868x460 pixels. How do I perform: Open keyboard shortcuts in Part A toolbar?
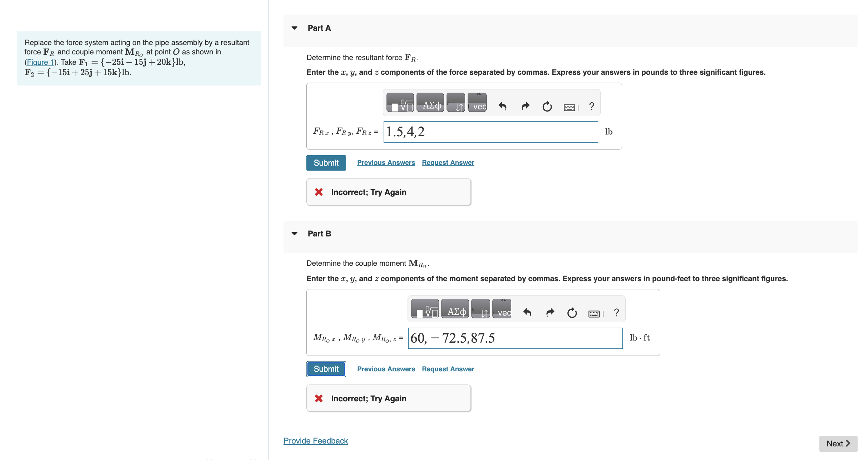pos(570,107)
